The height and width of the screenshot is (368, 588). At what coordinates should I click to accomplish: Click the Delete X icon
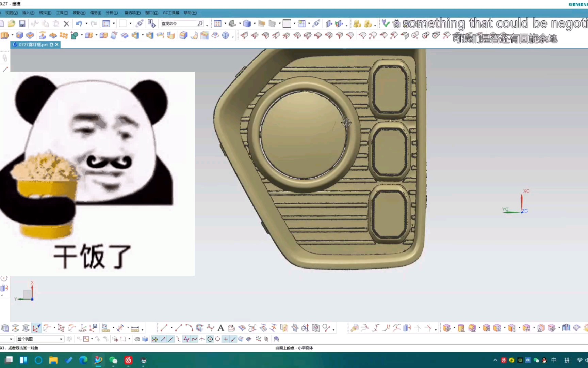pyautogui.click(x=66, y=24)
